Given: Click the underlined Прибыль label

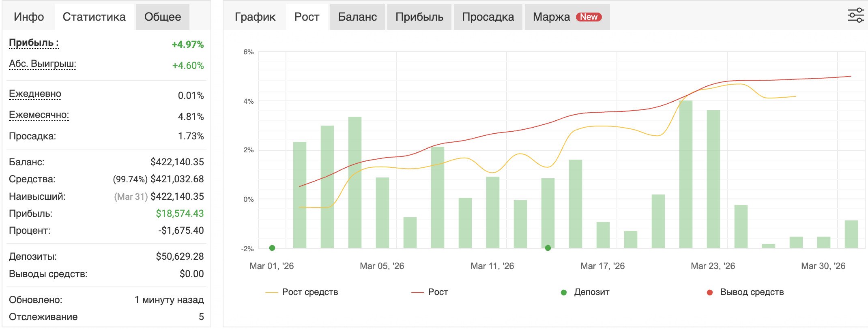Looking at the screenshot, I should pyautogui.click(x=34, y=43).
